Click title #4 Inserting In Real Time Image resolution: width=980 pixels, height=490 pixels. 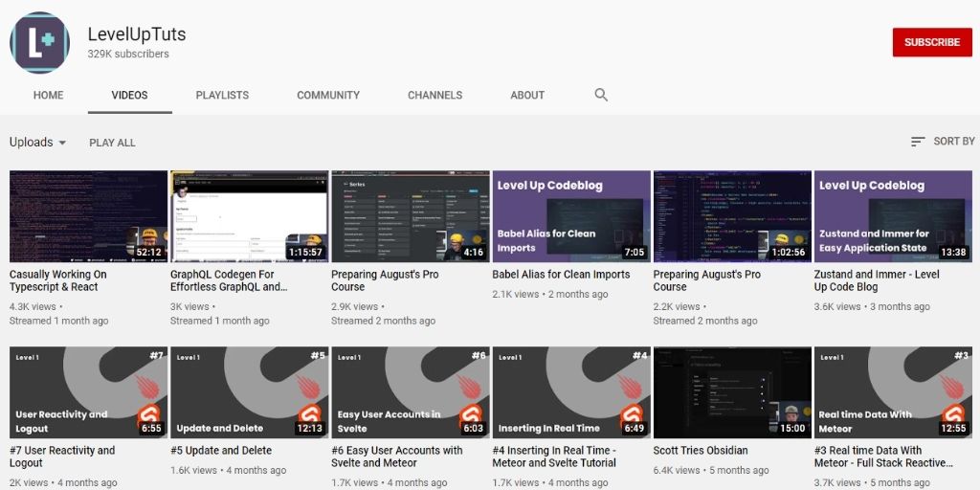554,457
